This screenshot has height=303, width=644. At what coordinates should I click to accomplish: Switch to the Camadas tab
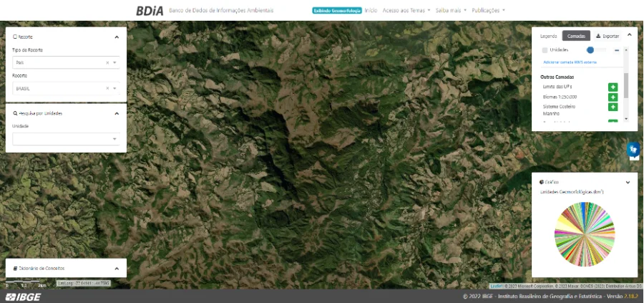click(x=576, y=37)
